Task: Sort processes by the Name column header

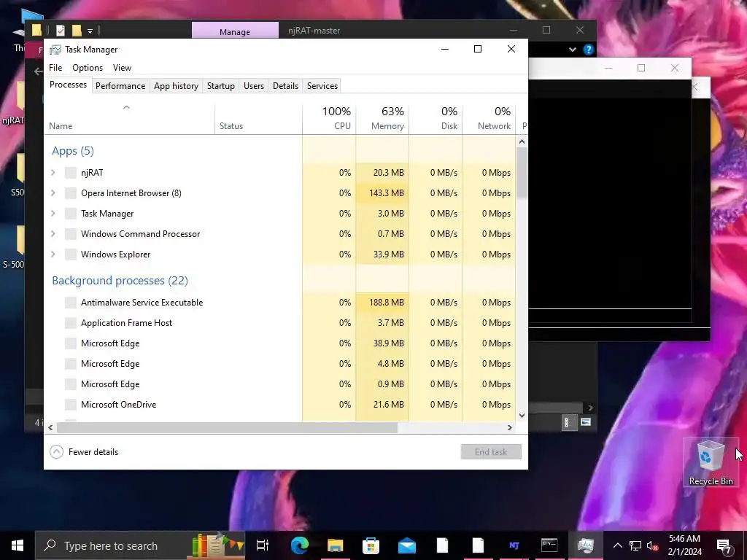Action: pos(130,119)
